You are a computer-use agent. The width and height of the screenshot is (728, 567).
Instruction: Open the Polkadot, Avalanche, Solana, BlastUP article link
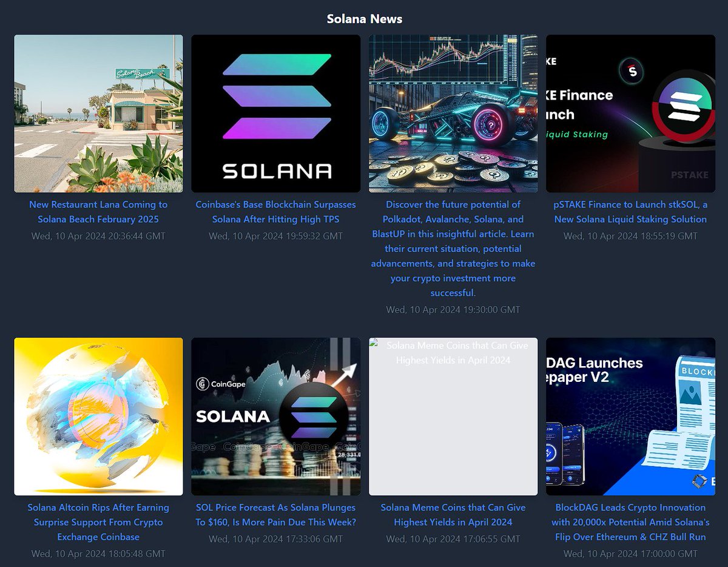pyautogui.click(x=453, y=249)
